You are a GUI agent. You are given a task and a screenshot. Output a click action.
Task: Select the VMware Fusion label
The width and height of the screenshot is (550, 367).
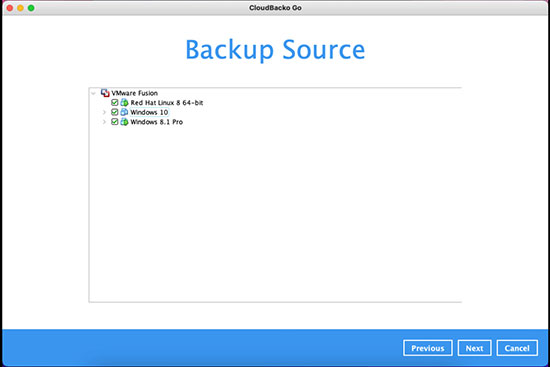tap(134, 93)
